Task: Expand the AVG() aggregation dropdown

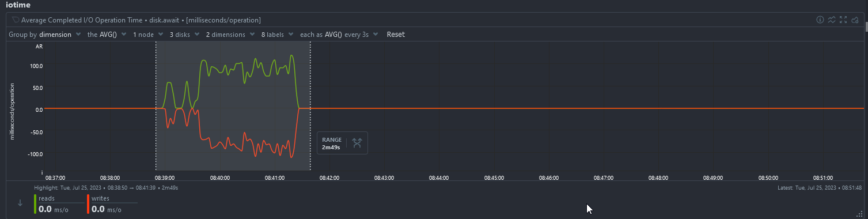Action: (x=107, y=35)
